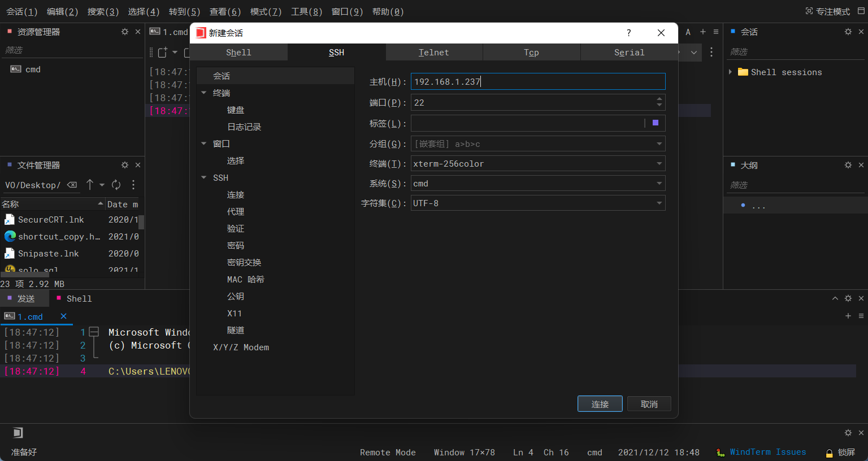Image resolution: width=868 pixels, height=461 pixels.
Task: Open the 分组 group dropdown
Action: (x=659, y=143)
